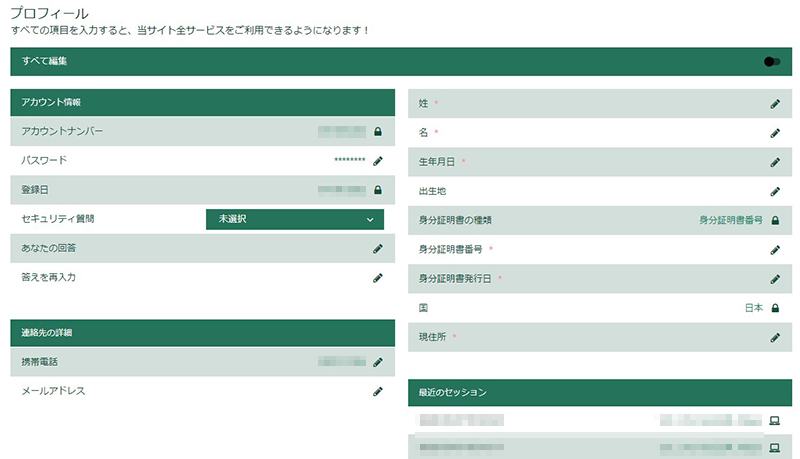Click the メールアドレス label

(53, 391)
